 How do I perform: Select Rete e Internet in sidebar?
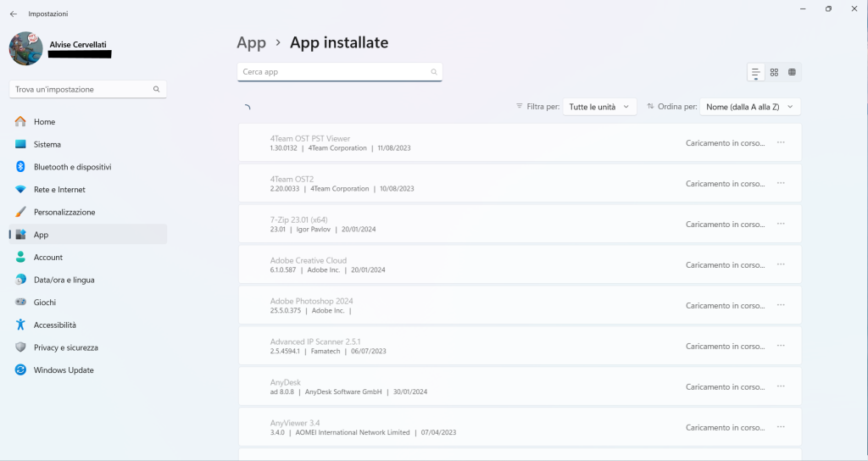tap(59, 190)
